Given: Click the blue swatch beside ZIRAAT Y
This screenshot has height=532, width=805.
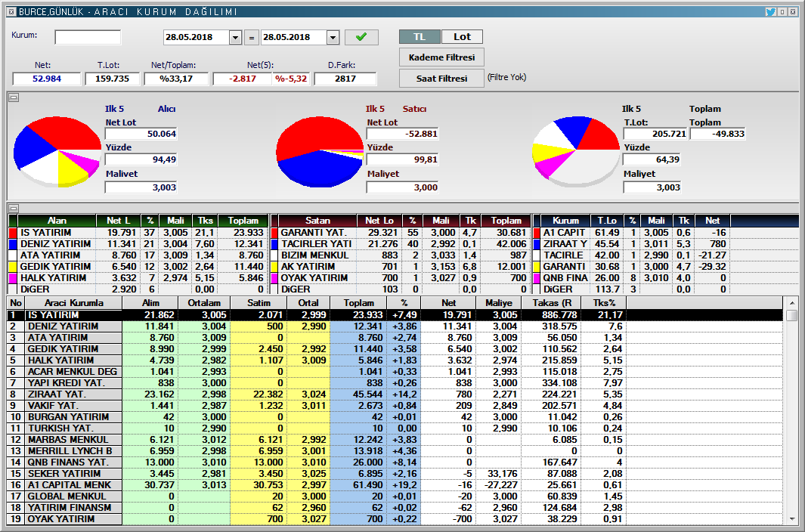Looking at the screenshot, I should [x=537, y=244].
